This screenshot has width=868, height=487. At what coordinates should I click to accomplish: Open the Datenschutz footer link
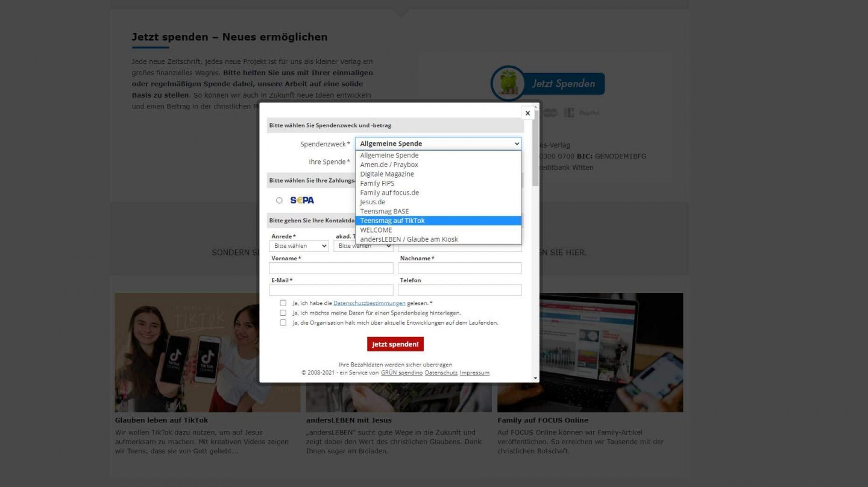tap(441, 372)
